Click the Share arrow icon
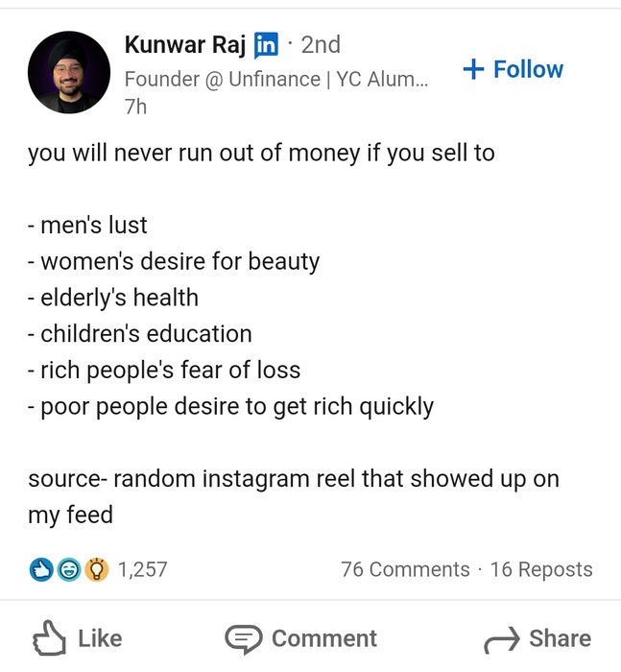This screenshot has width=621, height=672. [x=501, y=638]
